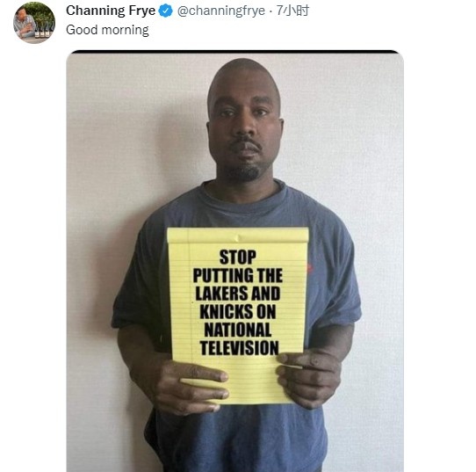Open the attached tweet photo
This screenshot has width=476, height=472.
click(x=235, y=261)
